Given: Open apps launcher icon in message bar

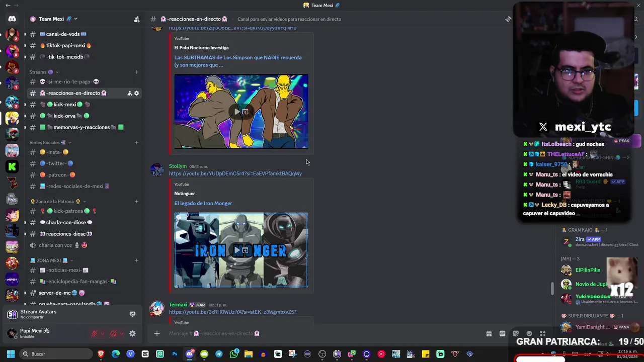Looking at the screenshot, I should (542, 333).
